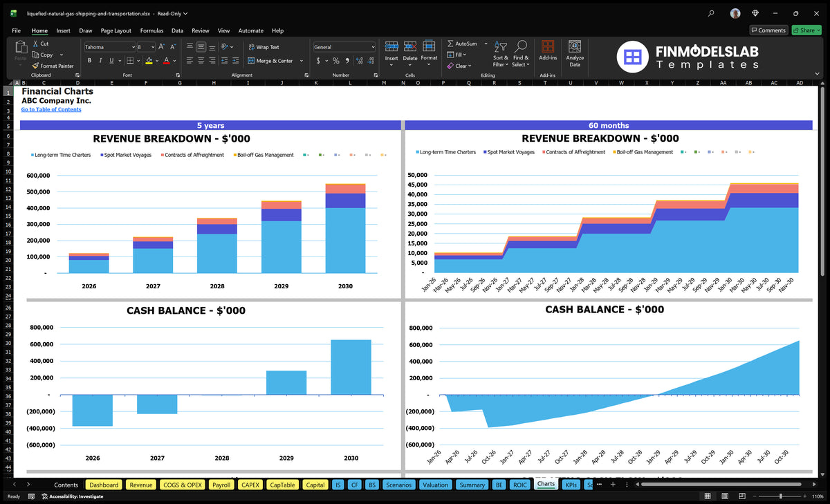The width and height of the screenshot is (830, 504).
Task: Click Wrap Text
Action: tap(264, 47)
